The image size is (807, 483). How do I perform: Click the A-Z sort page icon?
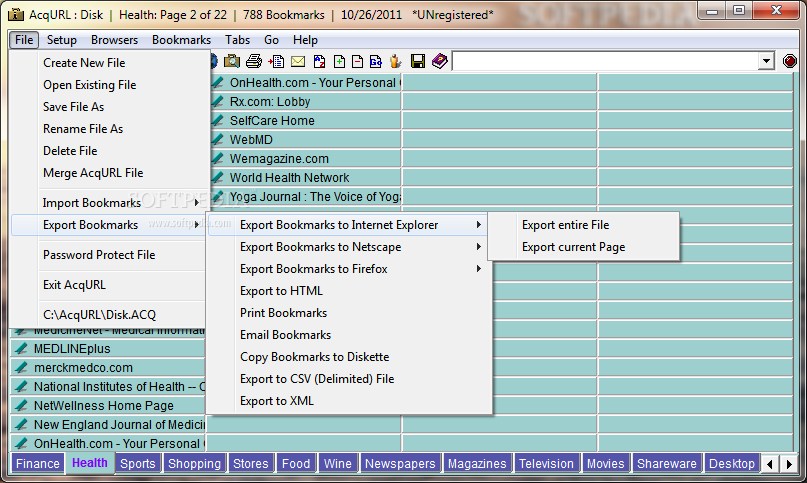tap(319, 61)
